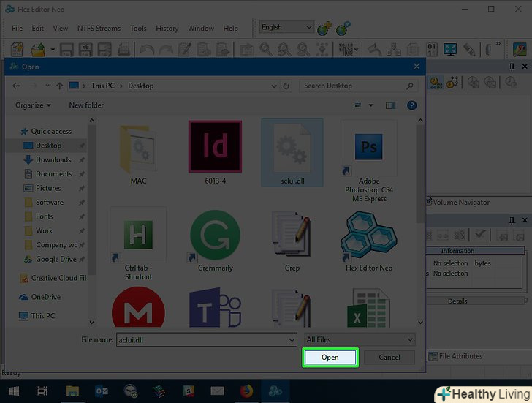Click the Cancel button
Image resolution: width=532 pixels, height=403 pixels.
(x=389, y=357)
